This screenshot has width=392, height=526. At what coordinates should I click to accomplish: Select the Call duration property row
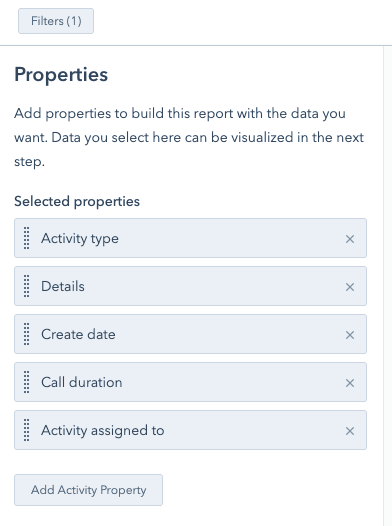[190, 382]
